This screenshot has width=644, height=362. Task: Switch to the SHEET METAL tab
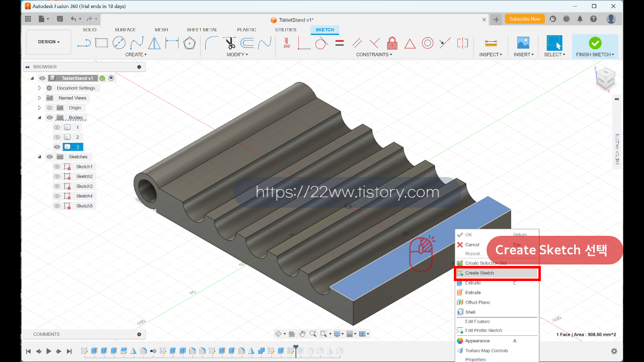202,30
